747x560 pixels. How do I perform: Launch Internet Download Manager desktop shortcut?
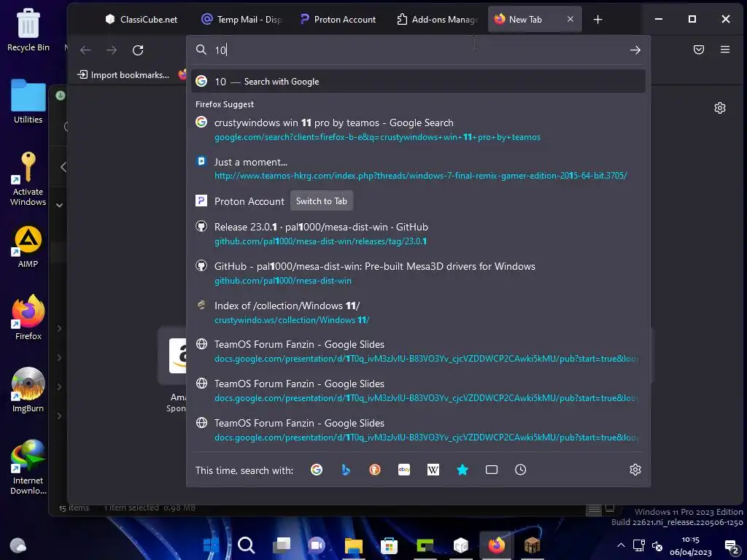point(28,467)
